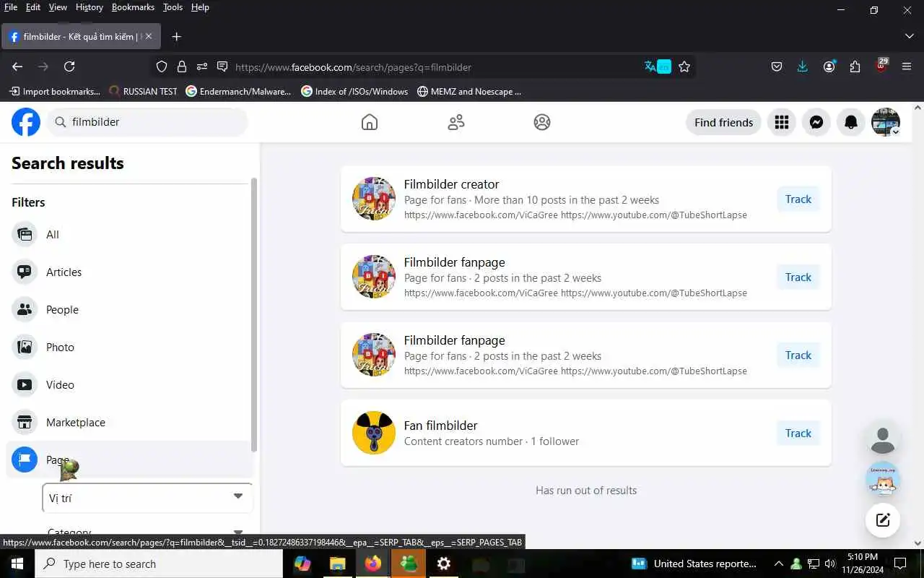Select the Articles filter
The width and height of the screenshot is (924, 578).
click(x=130, y=272)
